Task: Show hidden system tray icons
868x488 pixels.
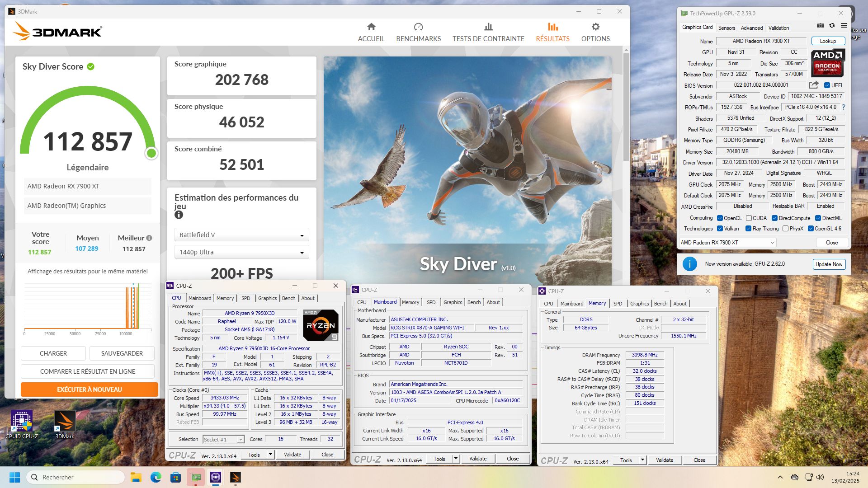Action: [780, 477]
